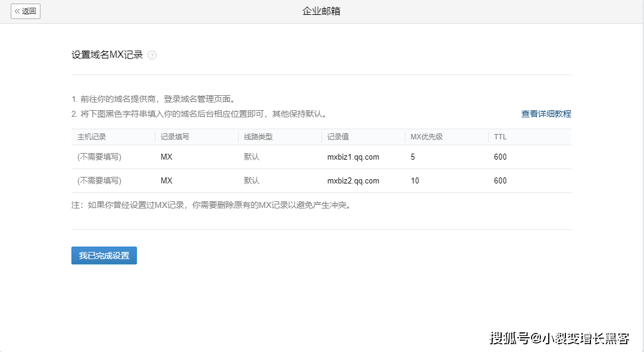The width and height of the screenshot is (644, 352).
Task: Click the MX优先级 column header
Action: point(427,137)
